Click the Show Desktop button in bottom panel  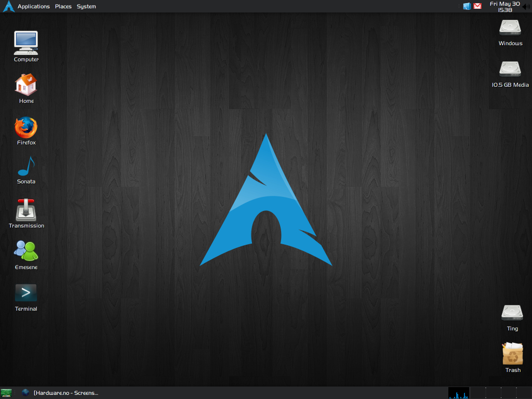coord(6,393)
